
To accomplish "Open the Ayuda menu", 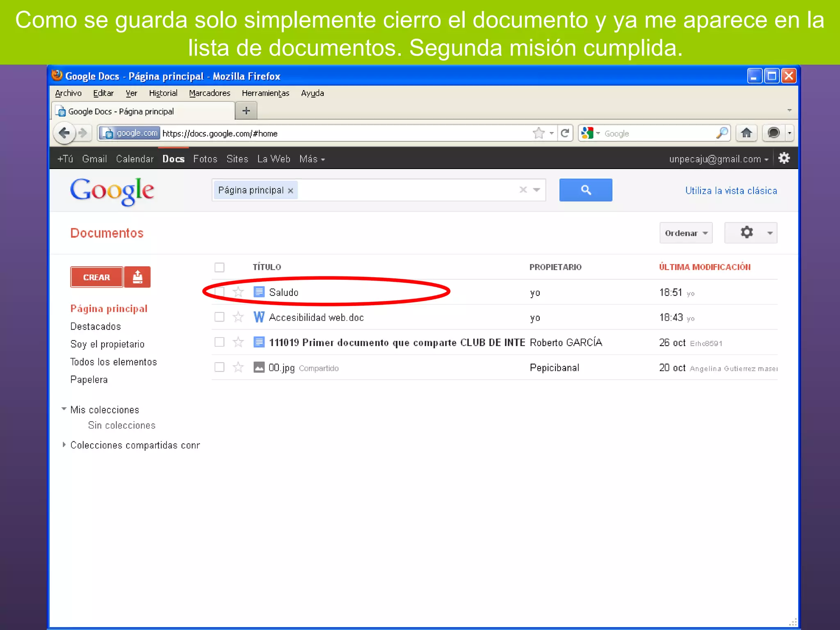I will pos(313,93).
